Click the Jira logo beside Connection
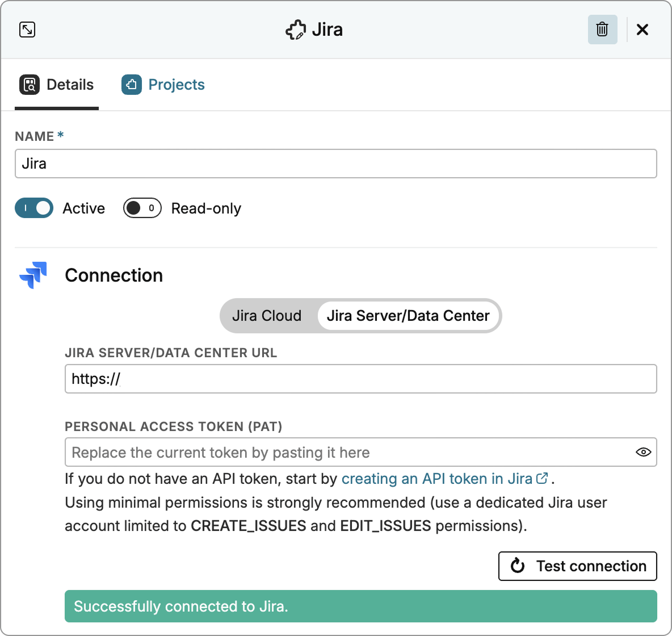The height and width of the screenshot is (636, 672). point(33,275)
